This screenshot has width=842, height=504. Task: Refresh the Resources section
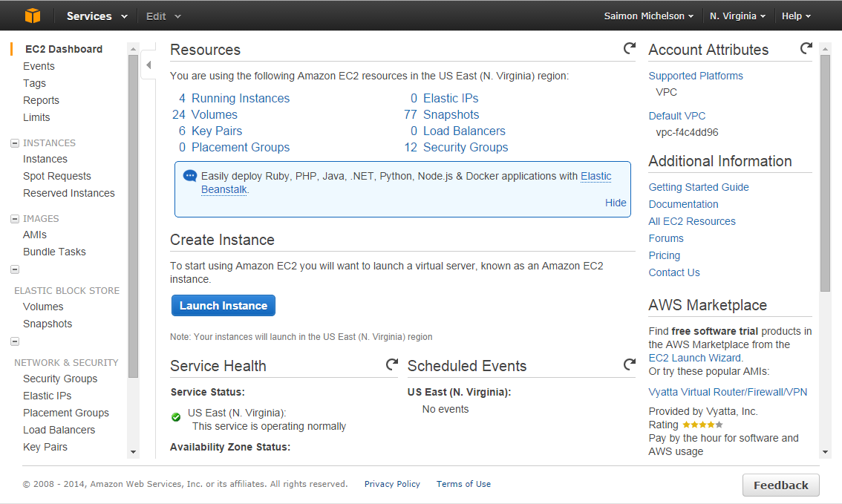[x=630, y=48]
